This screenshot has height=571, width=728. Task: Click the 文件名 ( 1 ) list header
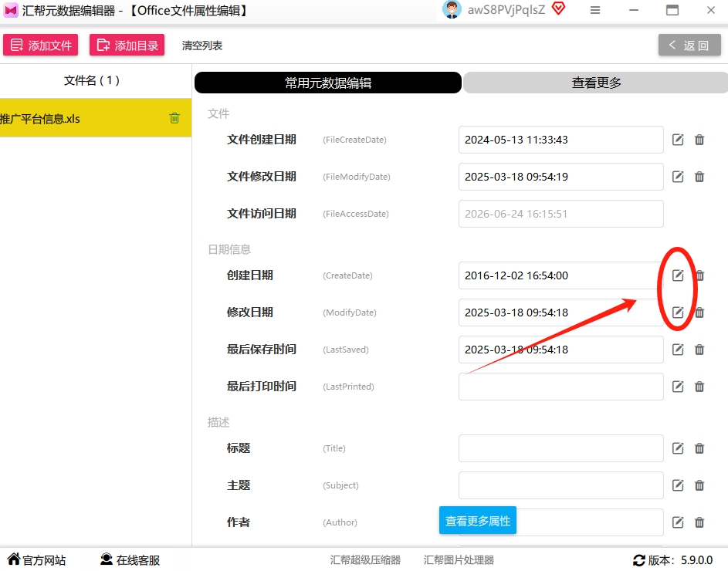[x=91, y=80]
